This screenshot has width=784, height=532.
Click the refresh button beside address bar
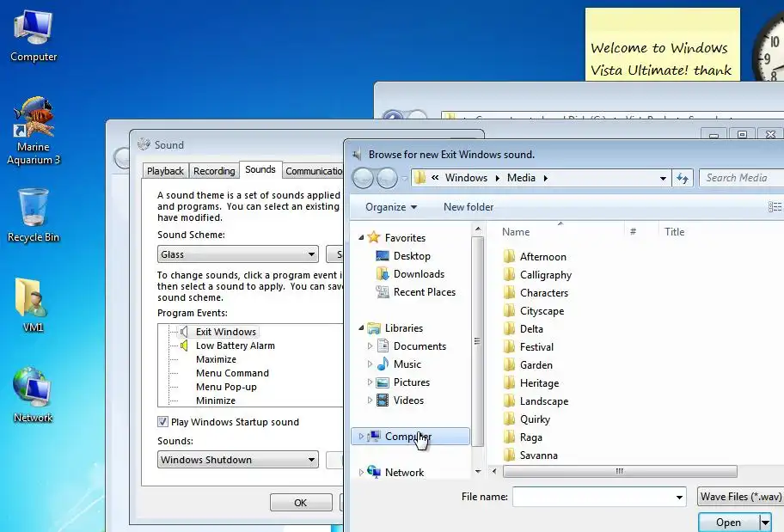[683, 178]
